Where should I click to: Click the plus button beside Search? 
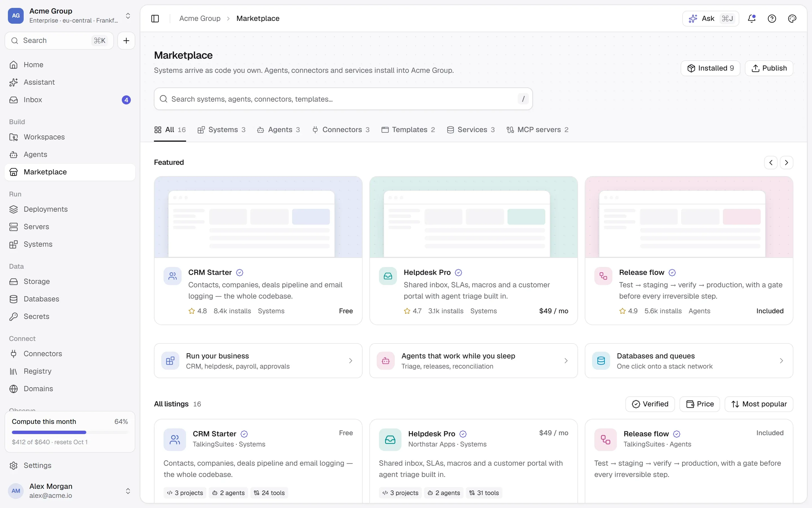(x=126, y=41)
